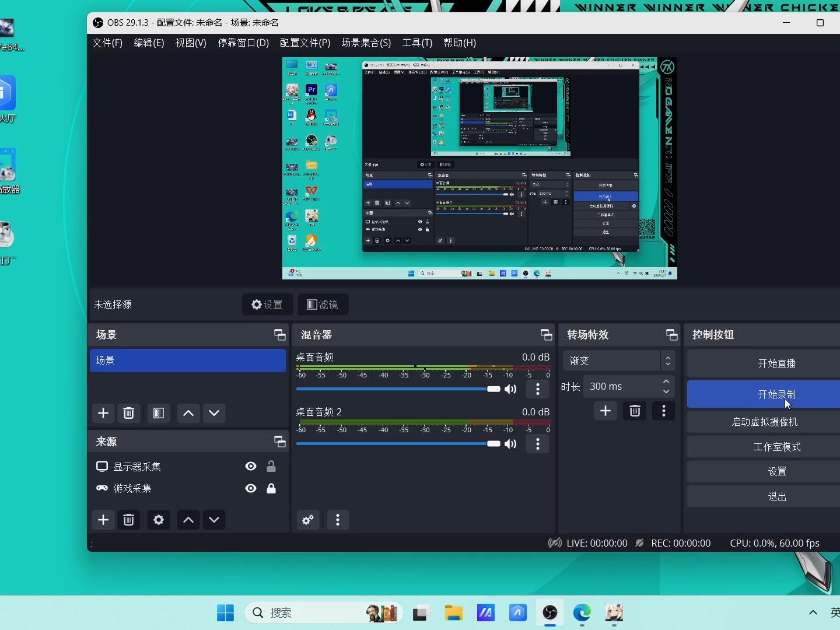Screen dimensions: 840x630
Task: Click the Windows taskbar 搜索 search box
Action: point(324,612)
